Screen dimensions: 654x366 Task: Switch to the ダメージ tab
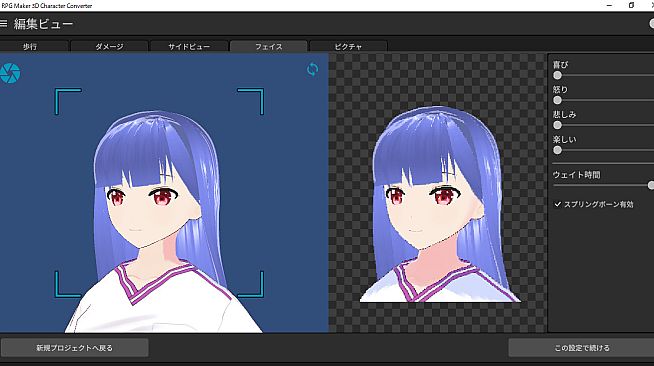point(109,46)
